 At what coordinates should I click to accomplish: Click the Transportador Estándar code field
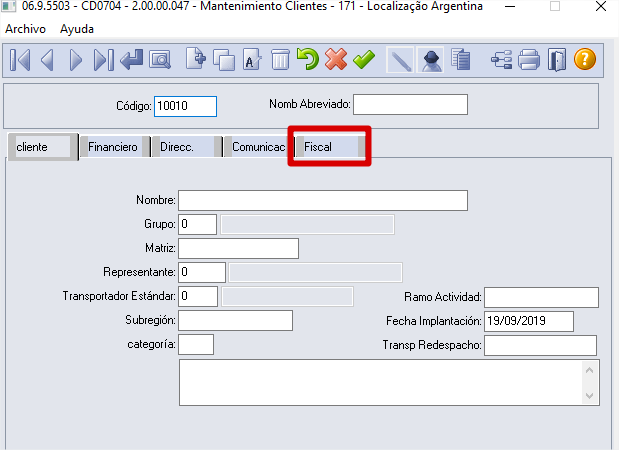198,296
